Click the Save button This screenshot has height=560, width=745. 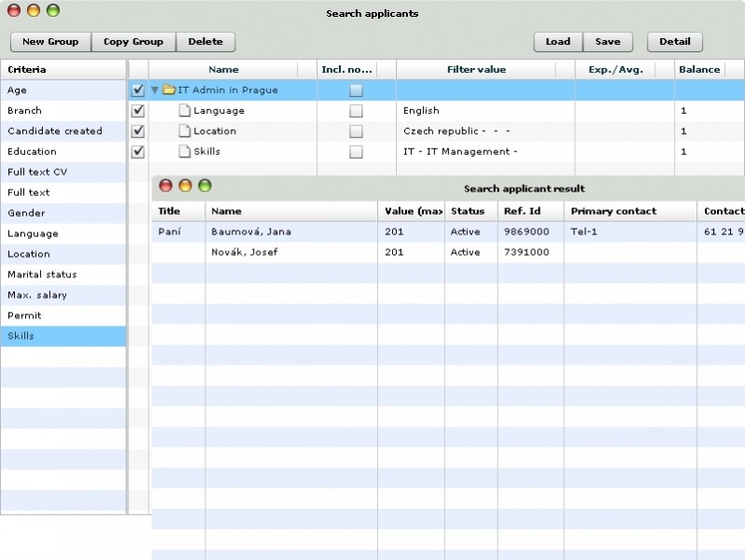608,42
